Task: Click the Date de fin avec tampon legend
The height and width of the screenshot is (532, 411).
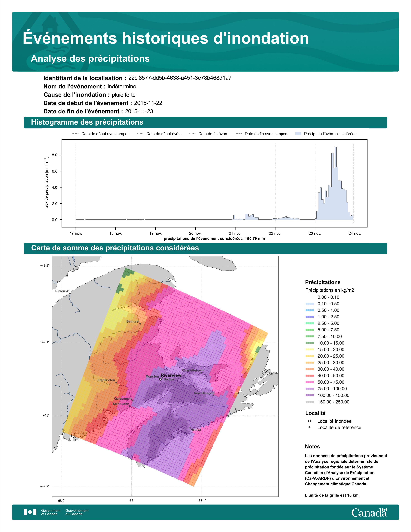Action: click(261, 134)
